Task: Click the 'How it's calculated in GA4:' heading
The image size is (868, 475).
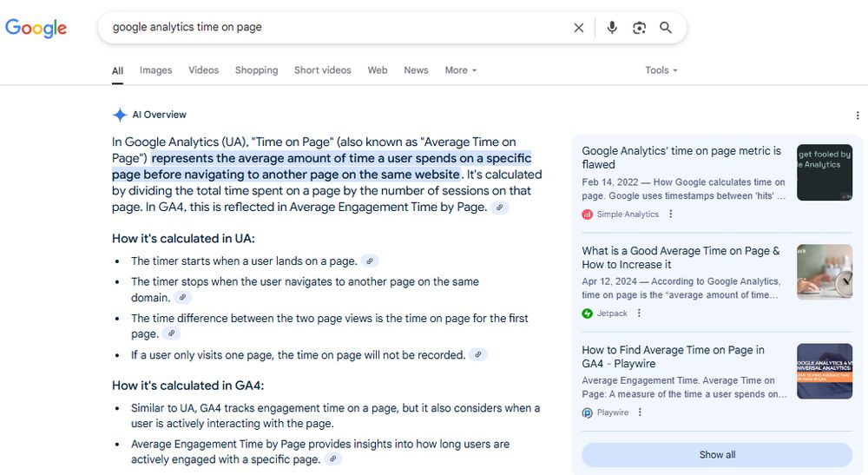Action: (187, 386)
